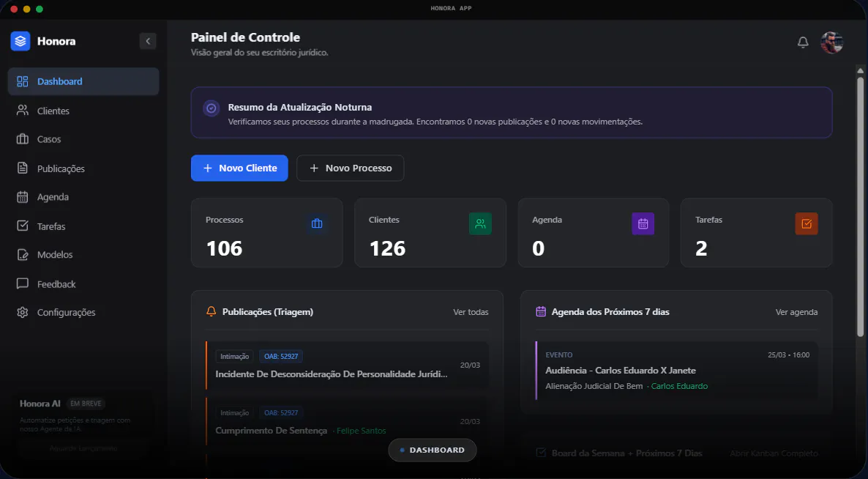Click the Honora logo icon
868x479 pixels.
pyautogui.click(x=20, y=41)
